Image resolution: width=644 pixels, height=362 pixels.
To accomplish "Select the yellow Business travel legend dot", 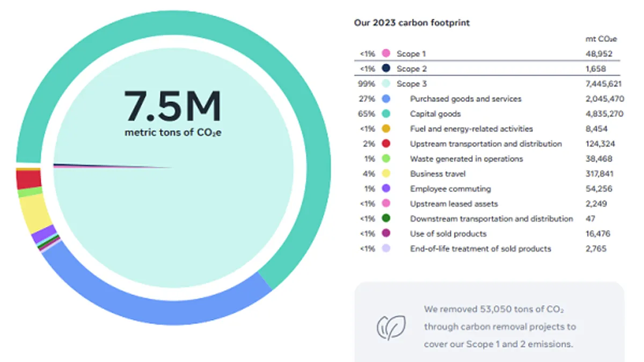I will point(385,173).
